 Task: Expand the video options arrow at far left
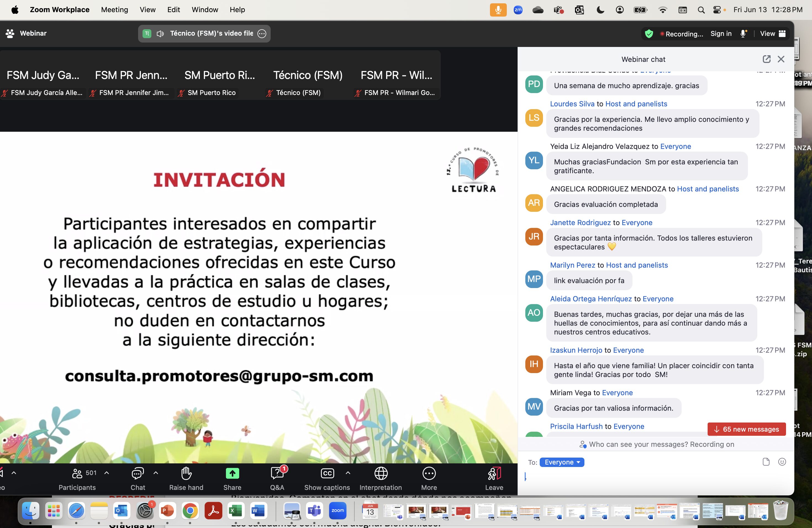click(x=14, y=473)
